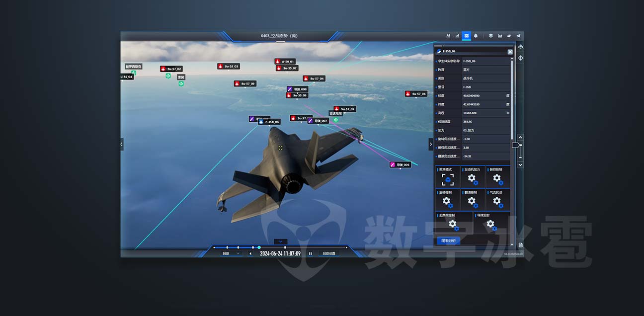644x316 pixels.
Task: Select the Su-57_09 aircraft marker
Action: 245,83
